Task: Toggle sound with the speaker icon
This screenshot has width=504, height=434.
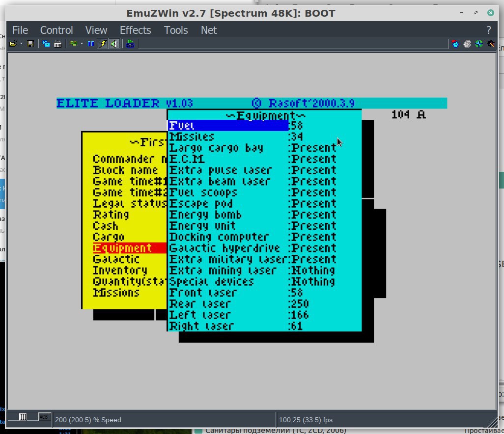Action: tap(114, 44)
